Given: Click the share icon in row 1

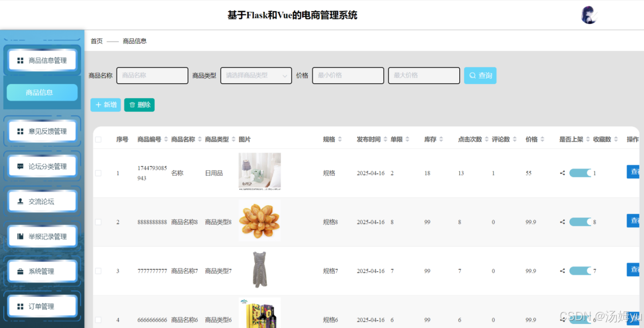Looking at the screenshot, I should [x=563, y=173].
